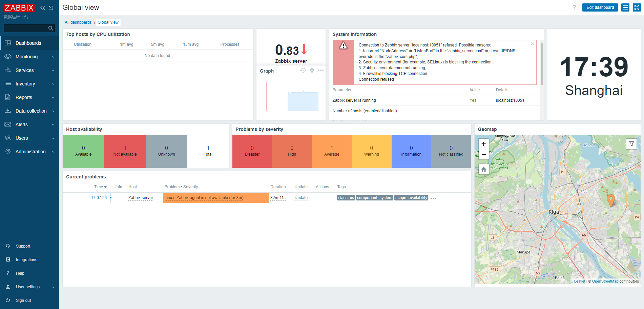The image size is (644, 309).
Task: Click the Zabbix logo
Action: [19, 8]
